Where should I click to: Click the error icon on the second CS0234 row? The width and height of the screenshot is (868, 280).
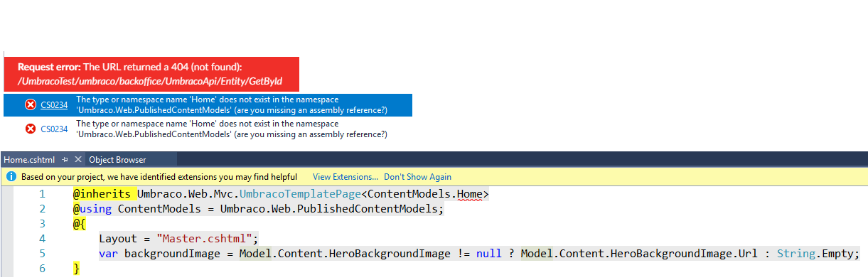pyautogui.click(x=31, y=129)
